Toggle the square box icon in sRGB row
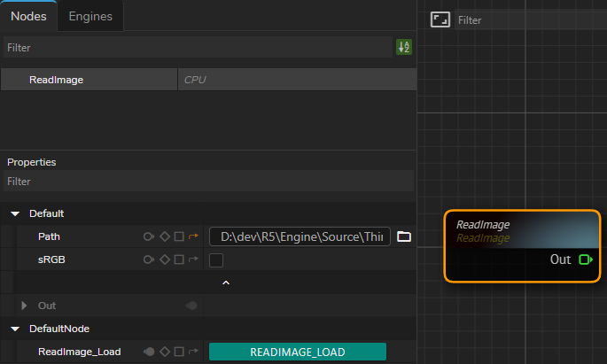607x364 pixels. (x=178, y=259)
